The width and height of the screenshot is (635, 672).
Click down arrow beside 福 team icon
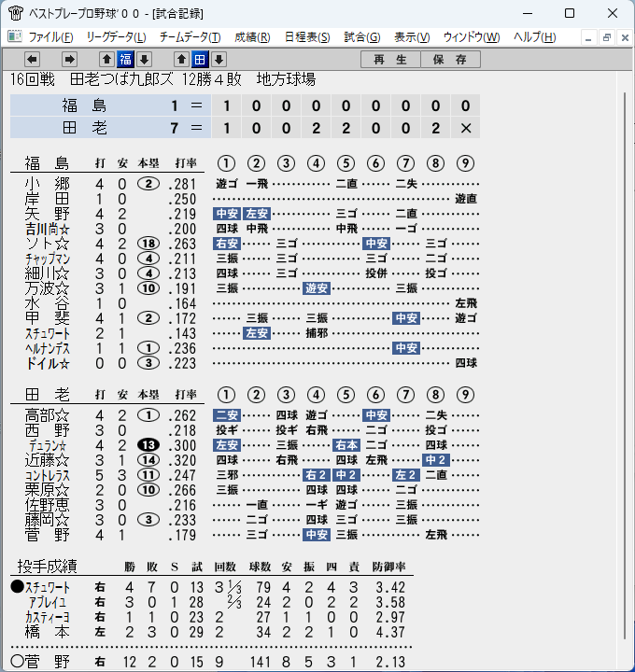tap(145, 59)
